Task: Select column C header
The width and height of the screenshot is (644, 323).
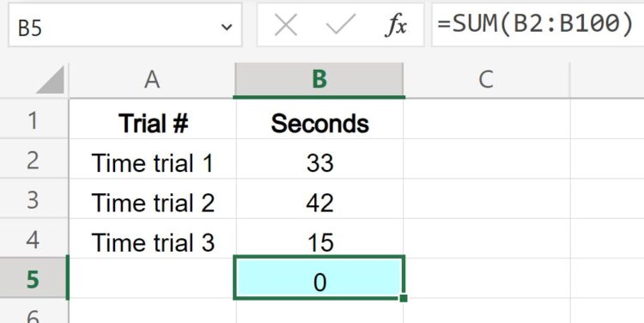Action: 486,80
